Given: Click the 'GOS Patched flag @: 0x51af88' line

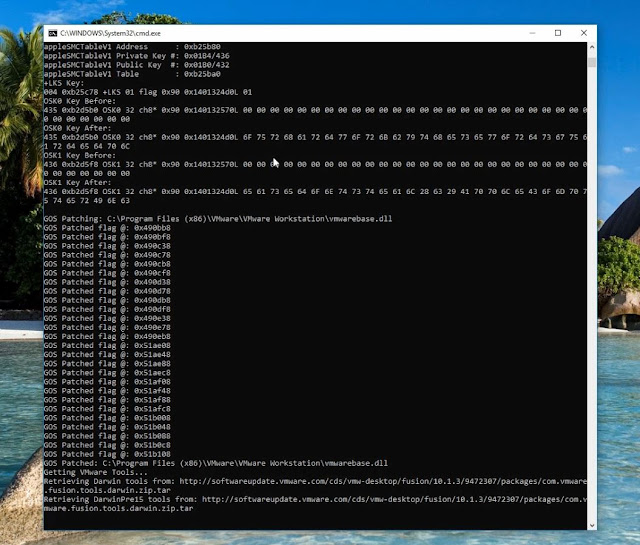Looking at the screenshot, I should point(107,400).
